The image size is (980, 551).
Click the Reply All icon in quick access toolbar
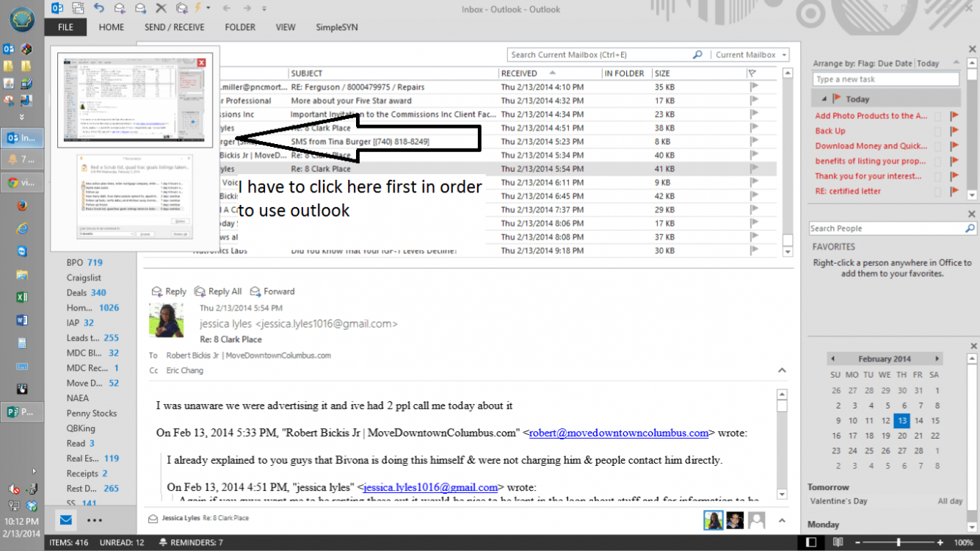[181, 8]
